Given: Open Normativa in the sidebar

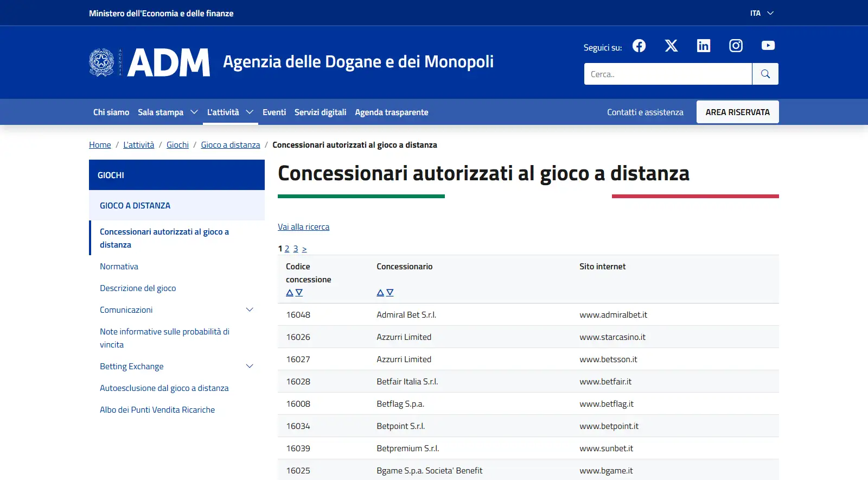Looking at the screenshot, I should click(x=119, y=266).
